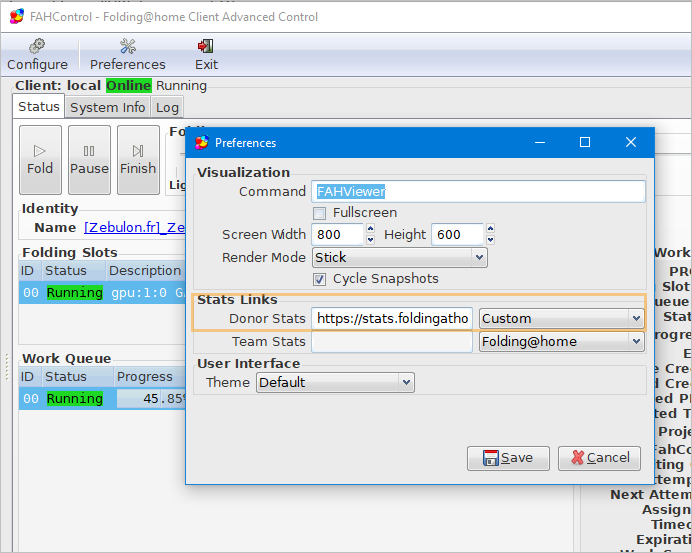Save preferences with the Save button

pos(508,458)
